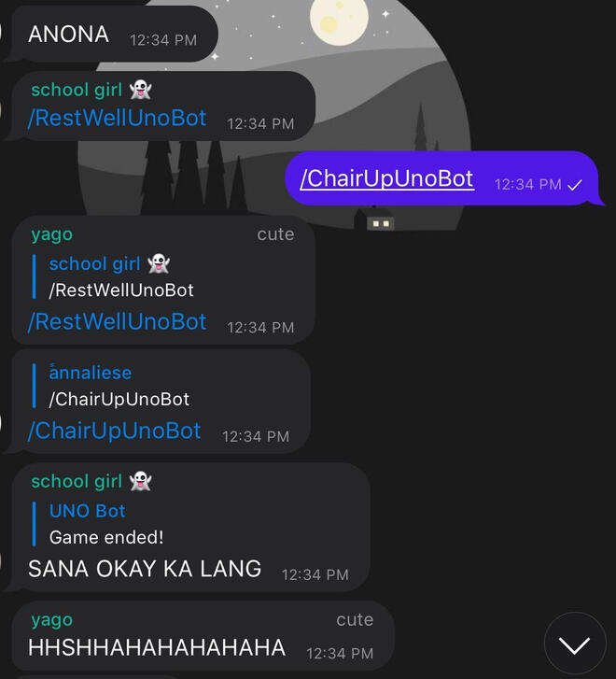Tap blue /RestWellUnoBot command under yago's quoted reply
Screen dimensions: 616x679
pyautogui.click(x=117, y=322)
